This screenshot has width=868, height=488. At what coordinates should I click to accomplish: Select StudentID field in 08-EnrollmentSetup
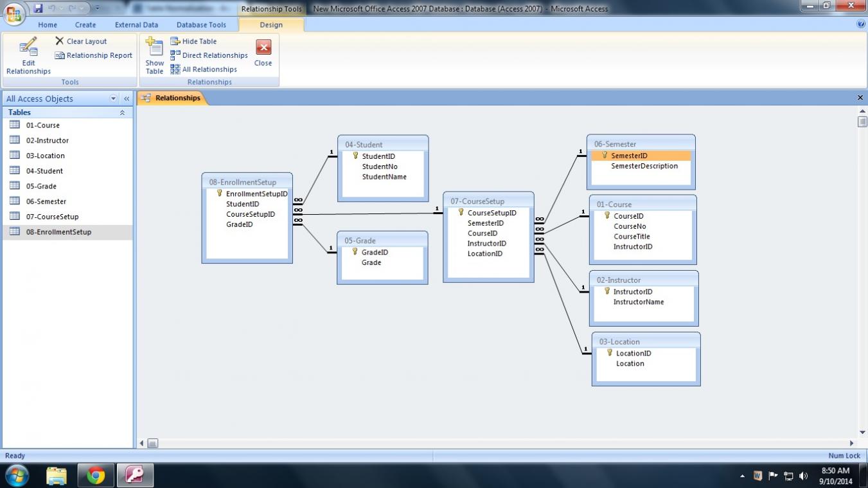click(243, 204)
